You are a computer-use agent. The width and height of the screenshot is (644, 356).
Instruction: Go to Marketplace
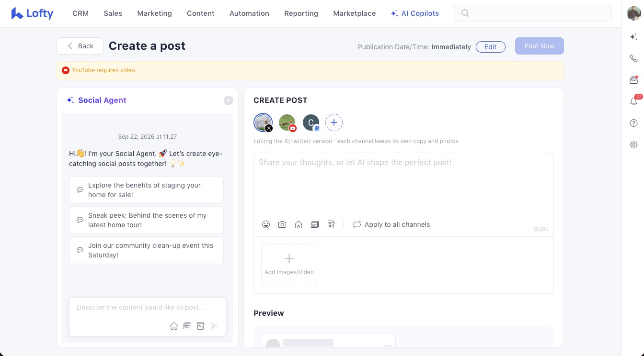[355, 13]
